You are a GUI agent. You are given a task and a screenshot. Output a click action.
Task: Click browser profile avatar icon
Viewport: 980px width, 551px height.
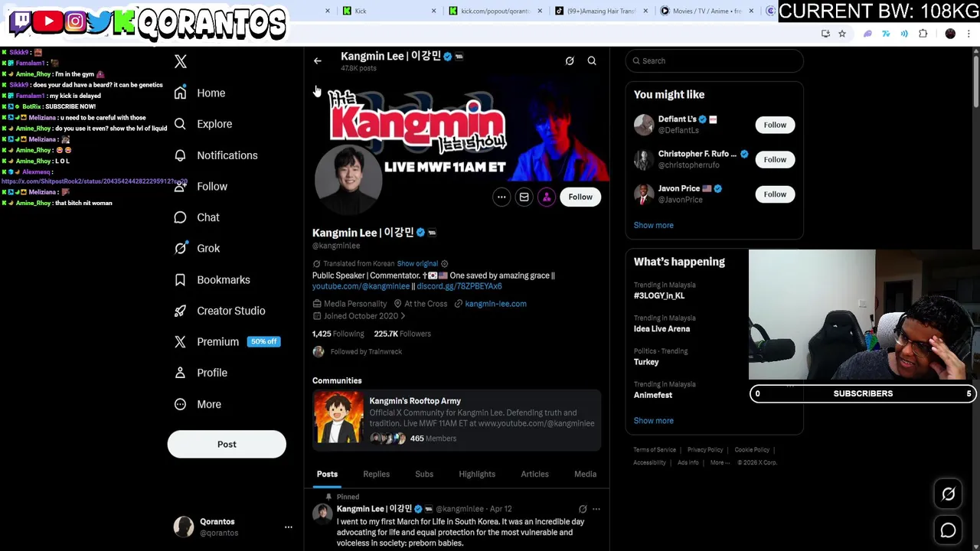coord(950,34)
